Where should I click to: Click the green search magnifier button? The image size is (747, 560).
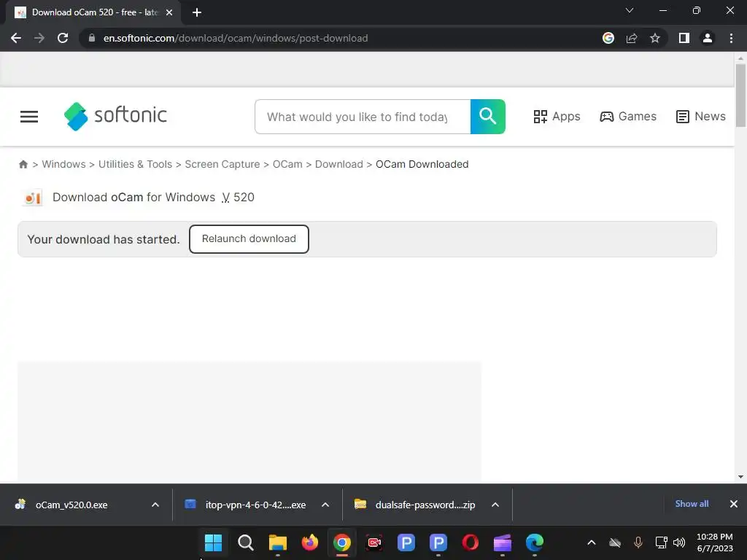pyautogui.click(x=488, y=117)
